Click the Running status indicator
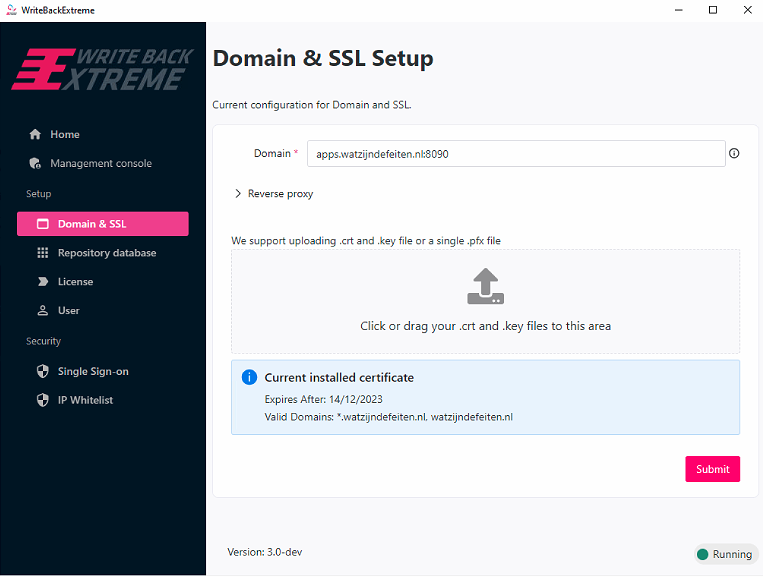Screen dimensions: 763x577 [x=725, y=554]
